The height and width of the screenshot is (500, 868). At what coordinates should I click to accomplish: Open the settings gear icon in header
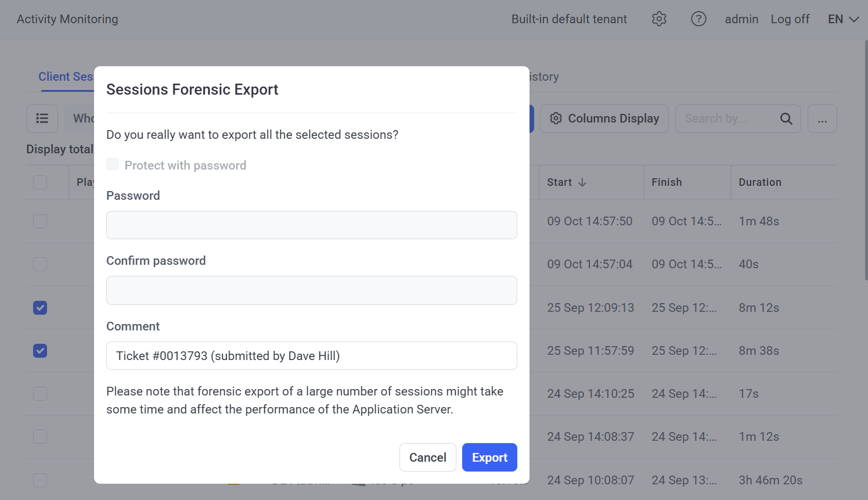[659, 19]
